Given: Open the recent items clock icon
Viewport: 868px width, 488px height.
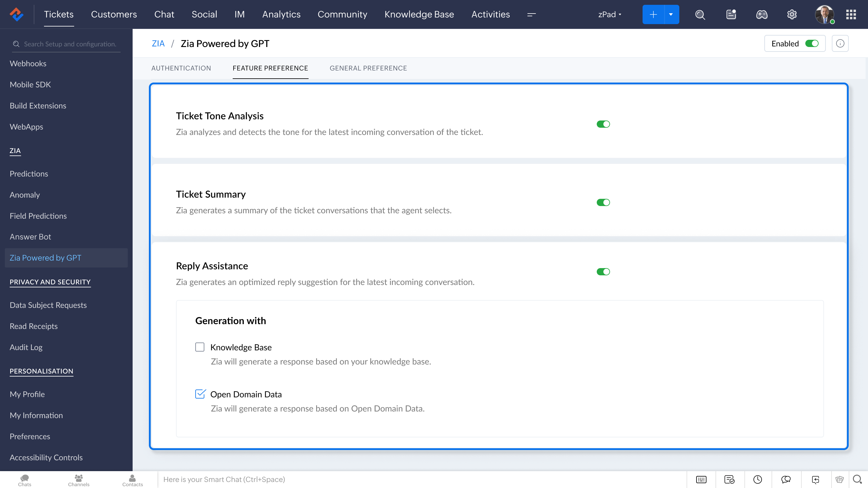Looking at the screenshot, I should pyautogui.click(x=757, y=479).
